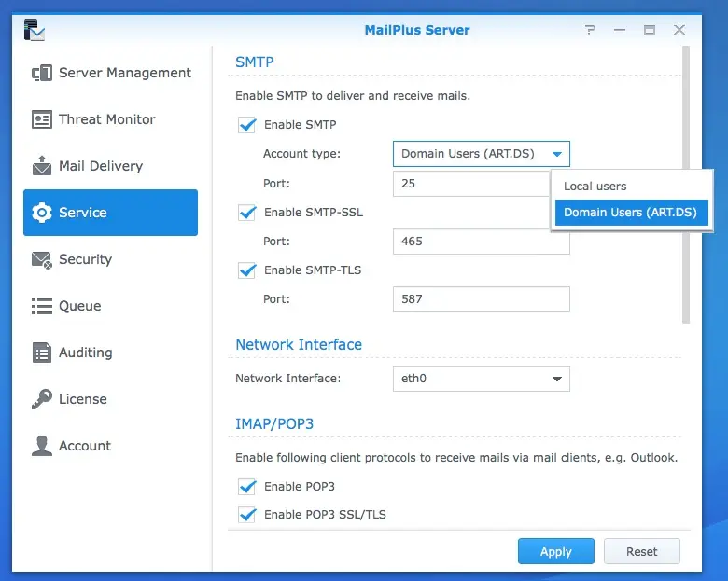Open License using the key icon
Image resolution: width=728 pixels, height=581 pixels.
42,399
